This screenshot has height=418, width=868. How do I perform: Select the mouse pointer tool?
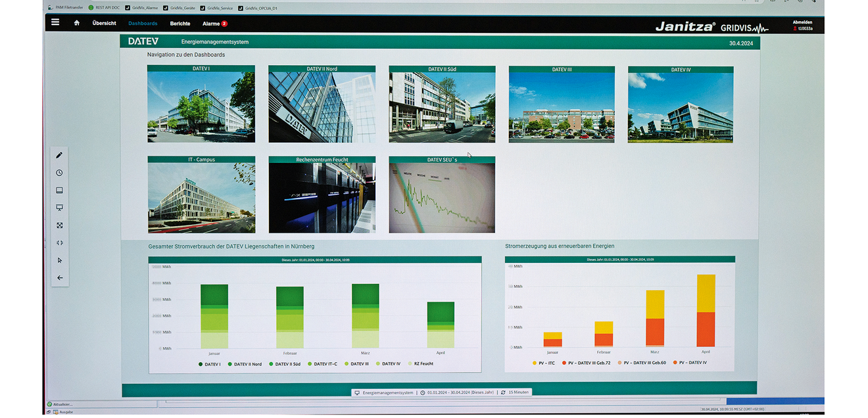point(59,260)
